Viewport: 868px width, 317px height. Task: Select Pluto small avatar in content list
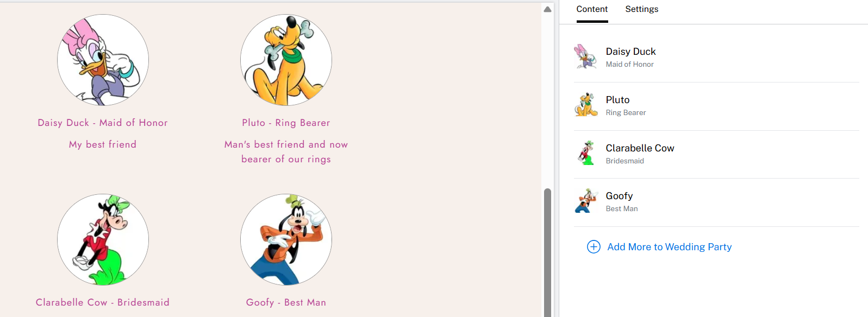click(586, 105)
